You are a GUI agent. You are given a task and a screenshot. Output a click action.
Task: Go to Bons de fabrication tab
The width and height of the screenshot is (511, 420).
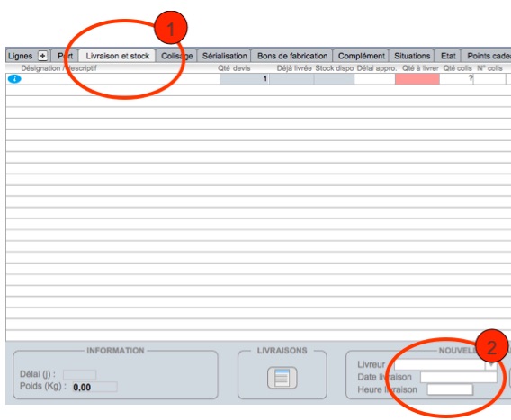[292, 56]
